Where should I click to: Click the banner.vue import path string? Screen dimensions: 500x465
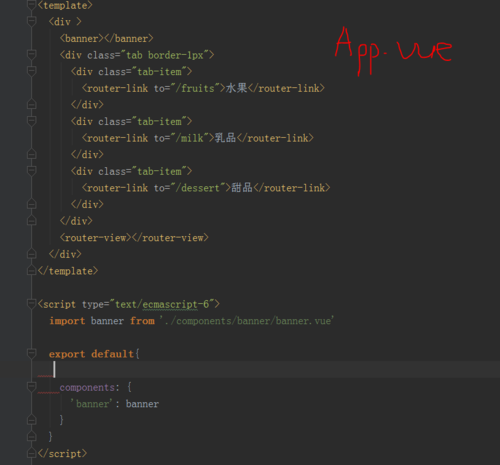click(x=247, y=321)
